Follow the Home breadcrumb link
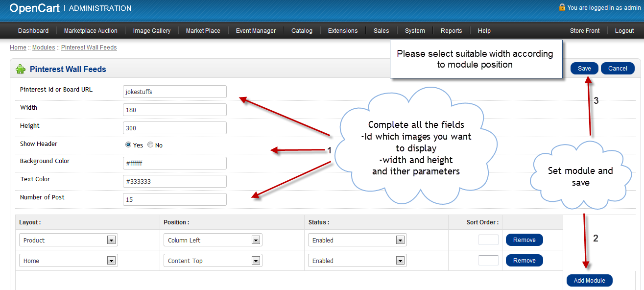The image size is (644, 290). [x=18, y=48]
